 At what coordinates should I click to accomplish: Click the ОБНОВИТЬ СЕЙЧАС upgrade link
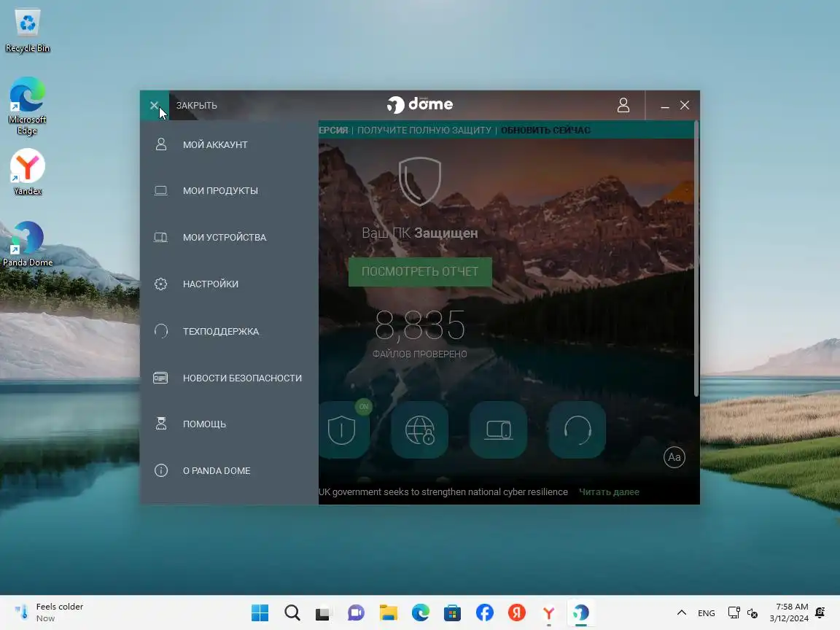545,131
